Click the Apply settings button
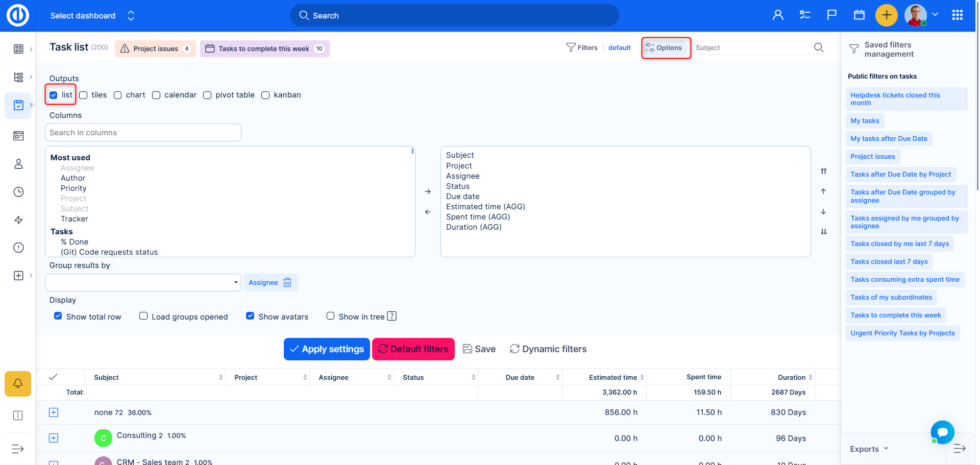980x465 pixels. (x=327, y=349)
